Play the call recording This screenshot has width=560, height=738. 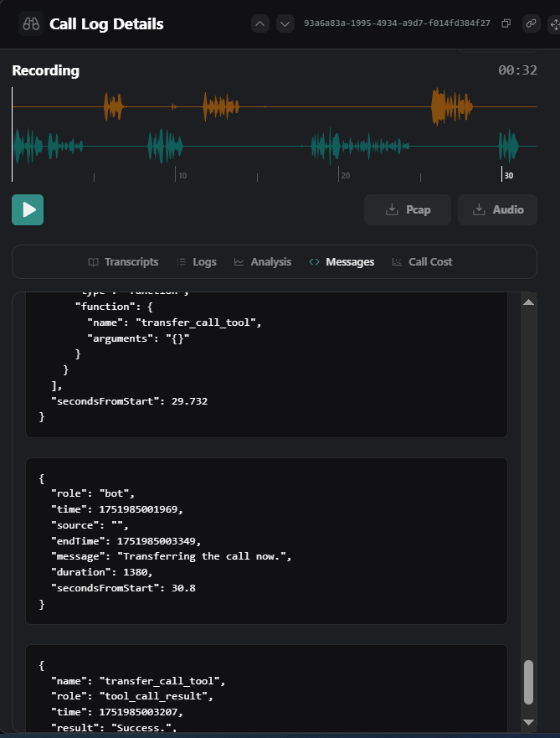pos(28,209)
